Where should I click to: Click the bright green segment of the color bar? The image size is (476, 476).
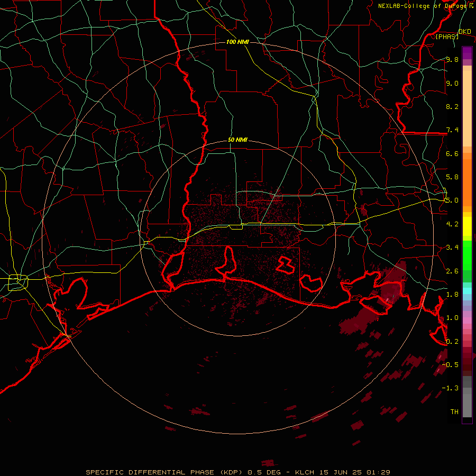(x=467, y=255)
